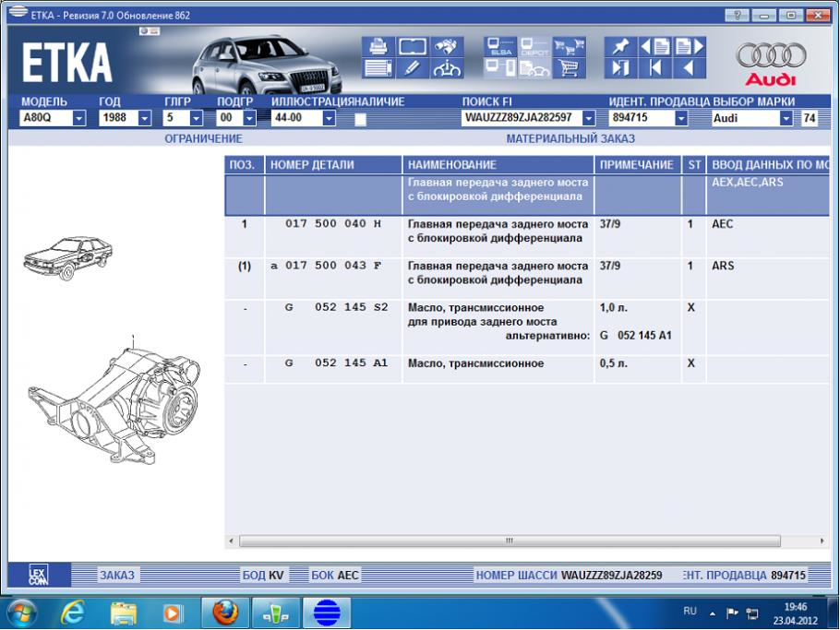This screenshot has width=840, height=630.
Task: Open the single shopping cart icon
Action: (x=569, y=68)
